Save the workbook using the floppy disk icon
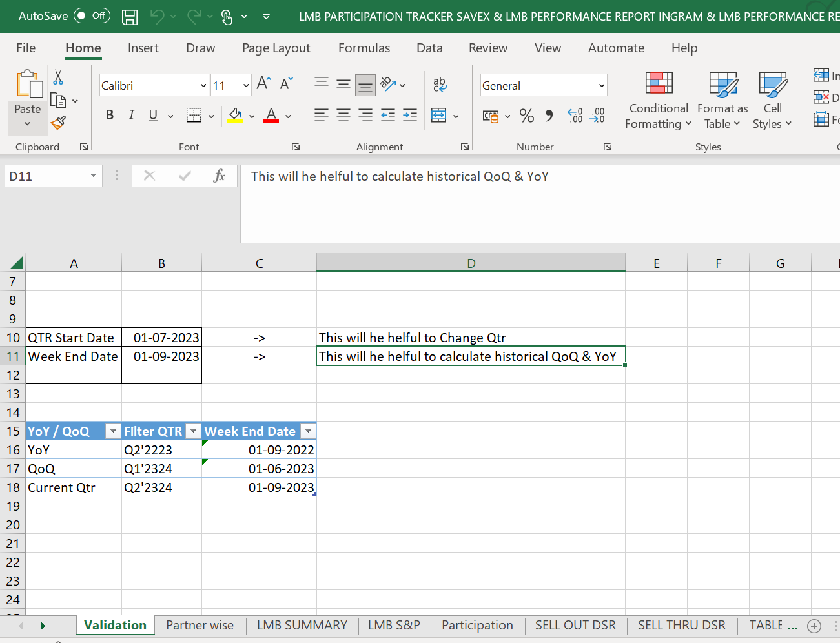This screenshot has height=643, width=840. click(x=130, y=17)
